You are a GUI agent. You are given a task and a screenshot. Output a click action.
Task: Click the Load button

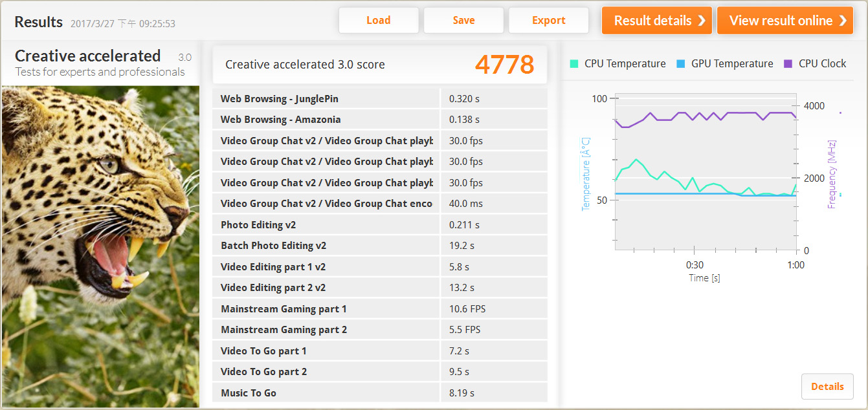pyautogui.click(x=378, y=20)
